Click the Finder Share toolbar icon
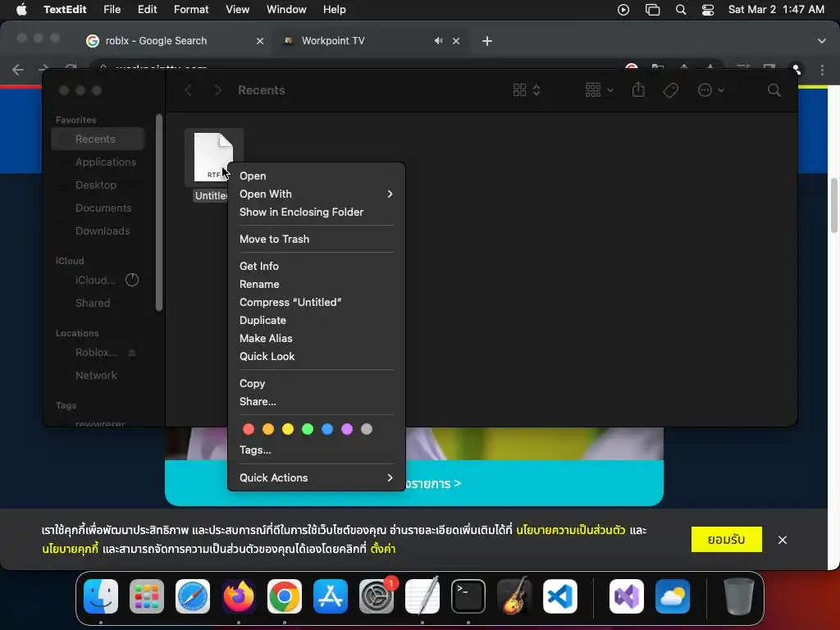Viewport: 840px width, 630px height. [638, 89]
